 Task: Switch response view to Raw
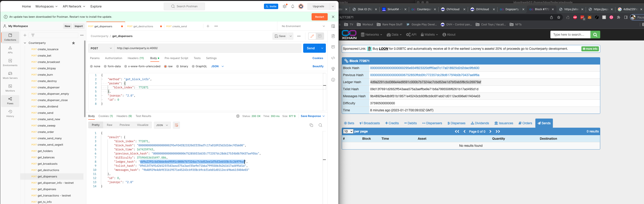(110, 125)
